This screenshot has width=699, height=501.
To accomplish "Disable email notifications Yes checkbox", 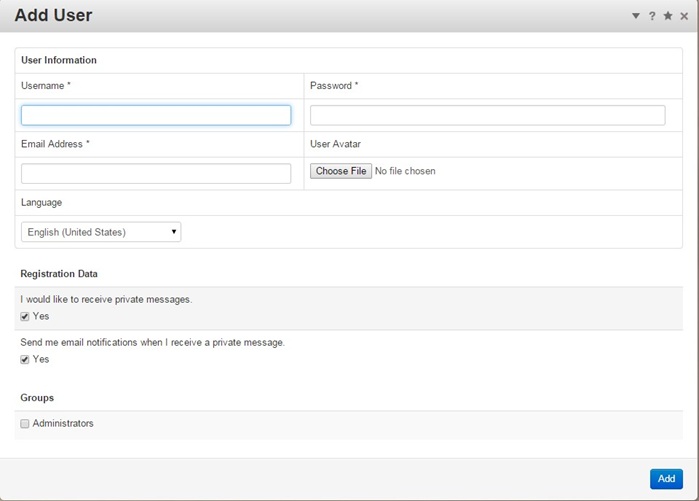I will pos(25,359).
